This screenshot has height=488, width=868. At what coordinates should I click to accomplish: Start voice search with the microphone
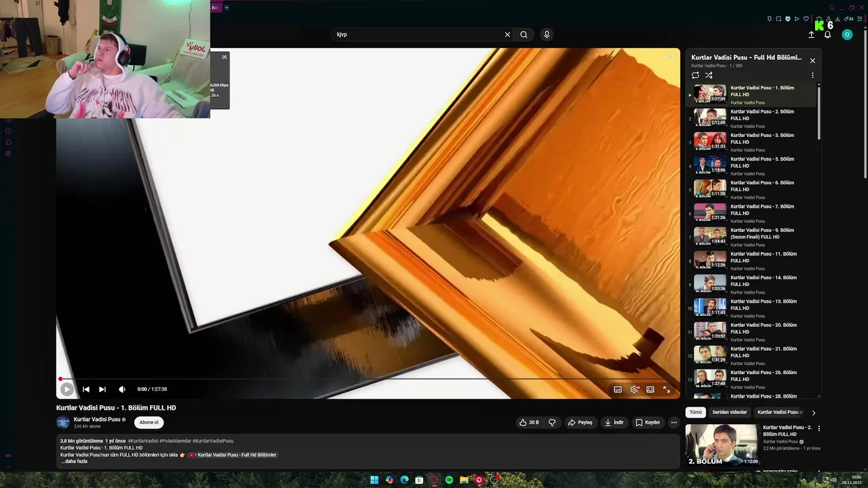click(x=547, y=35)
